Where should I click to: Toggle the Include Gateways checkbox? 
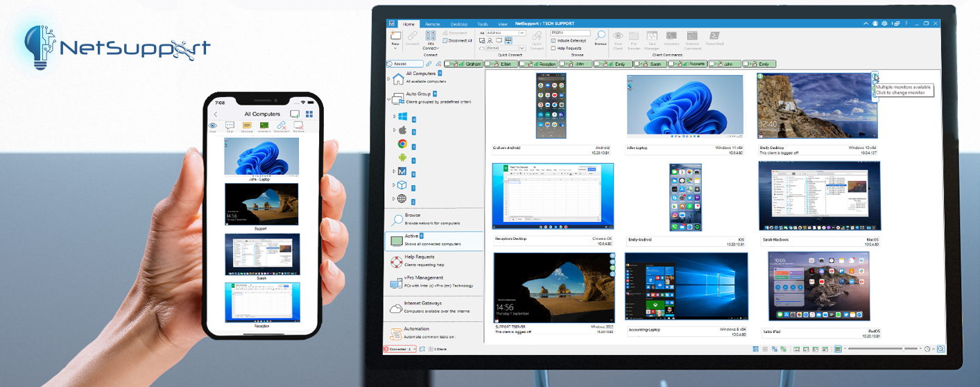pyautogui.click(x=553, y=40)
